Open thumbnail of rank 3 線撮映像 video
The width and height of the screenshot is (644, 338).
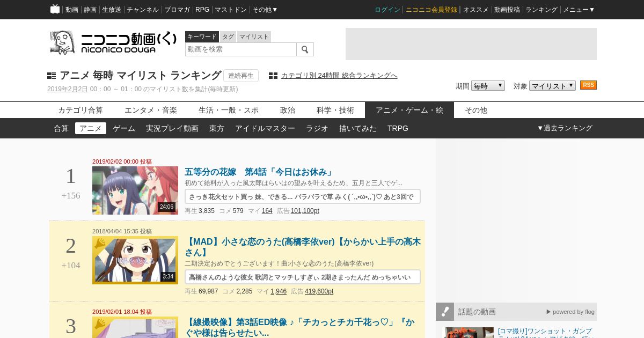(135, 327)
